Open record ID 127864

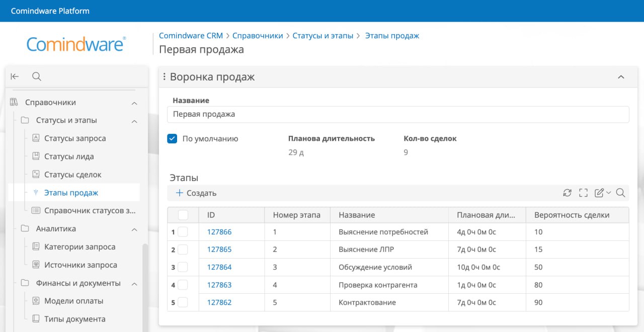tap(219, 267)
